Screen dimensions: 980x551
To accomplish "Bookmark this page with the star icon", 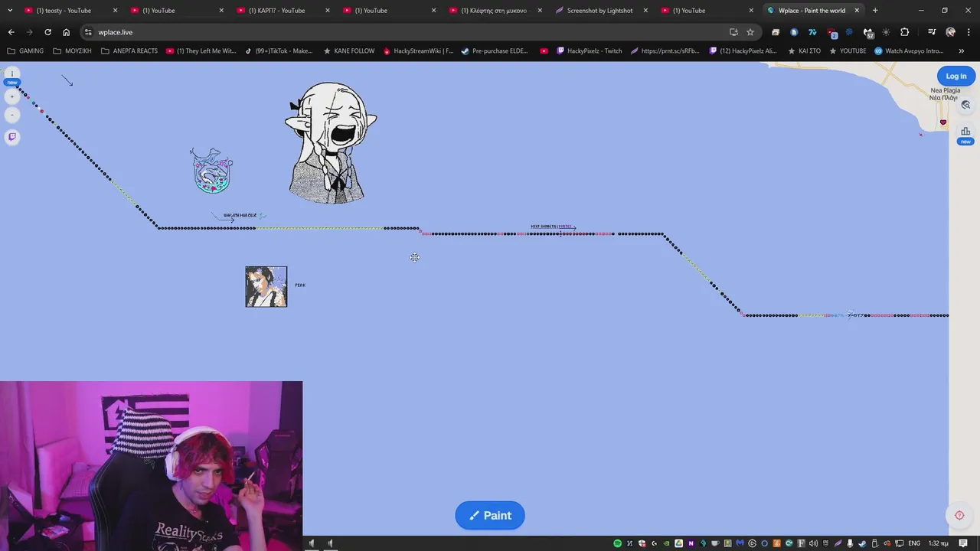I will pos(750,32).
